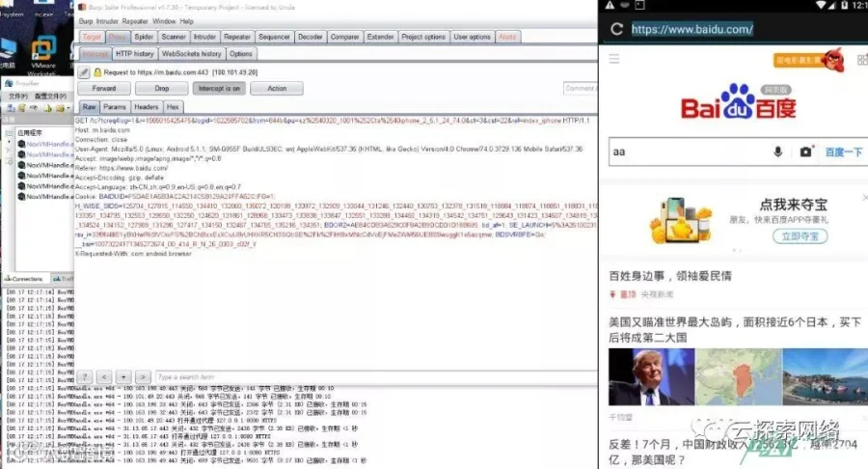Switch to the Target tab
The width and height of the screenshot is (868, 469).
(x=92, y=37)
